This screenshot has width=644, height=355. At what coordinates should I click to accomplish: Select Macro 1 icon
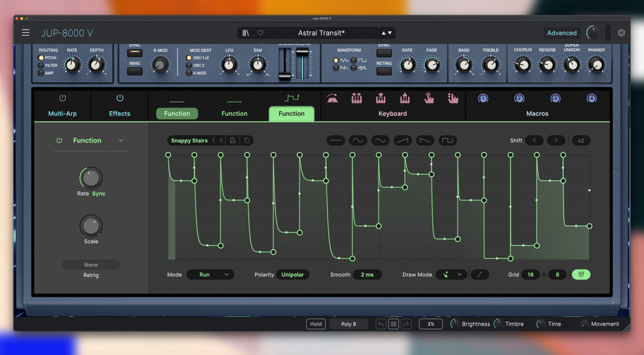coord(483,99)
